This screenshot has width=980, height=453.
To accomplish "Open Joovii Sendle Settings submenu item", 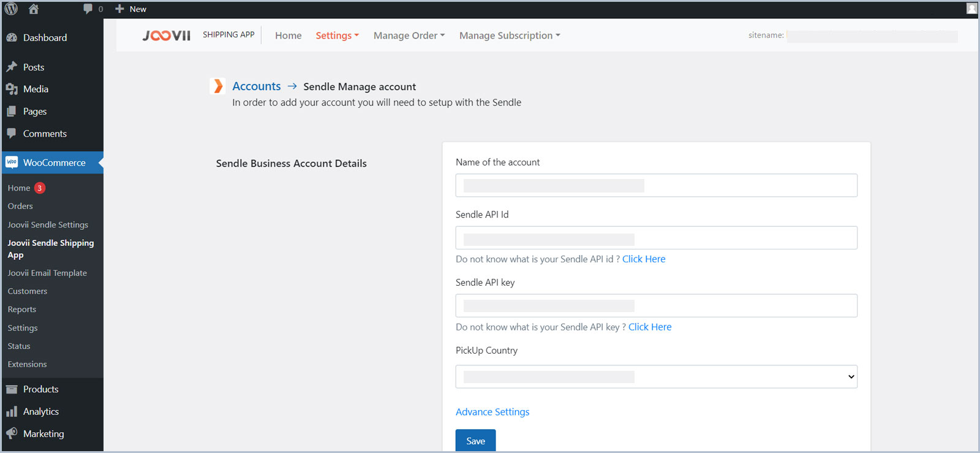I will (x=48, y=224).
